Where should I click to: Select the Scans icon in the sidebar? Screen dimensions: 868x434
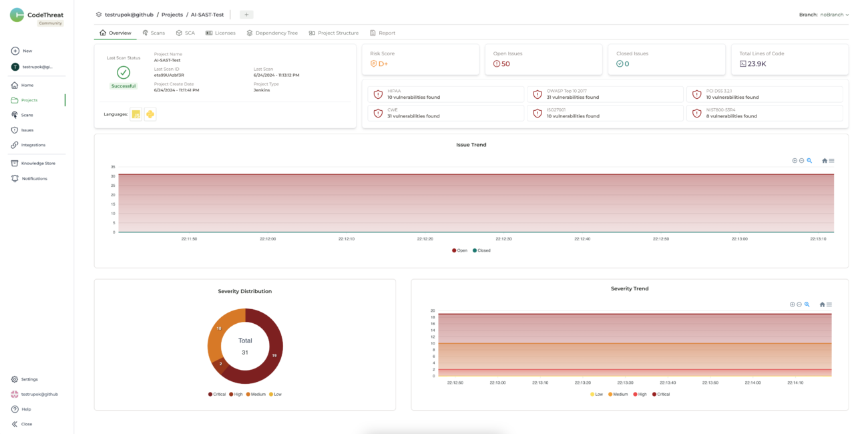click(15, 115)
